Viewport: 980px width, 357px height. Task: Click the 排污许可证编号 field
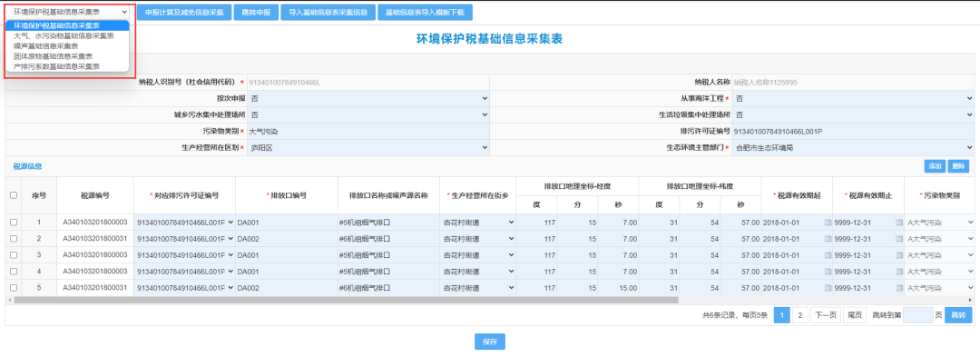tap(853, 132)
